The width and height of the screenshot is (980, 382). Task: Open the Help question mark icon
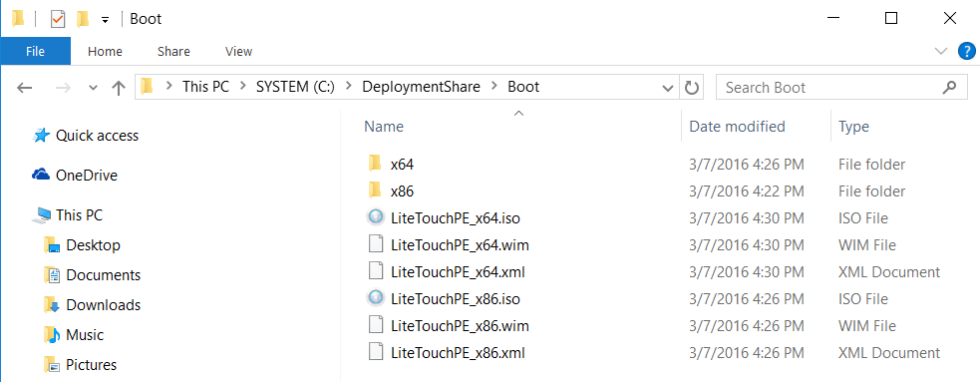[967, 51]
